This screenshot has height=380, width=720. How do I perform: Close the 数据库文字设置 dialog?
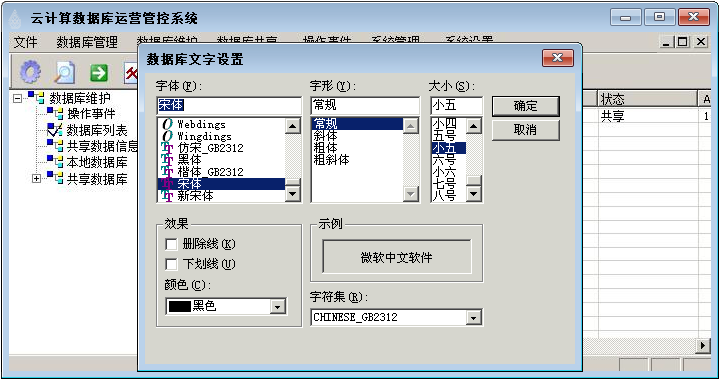click(x=557, y=58)
